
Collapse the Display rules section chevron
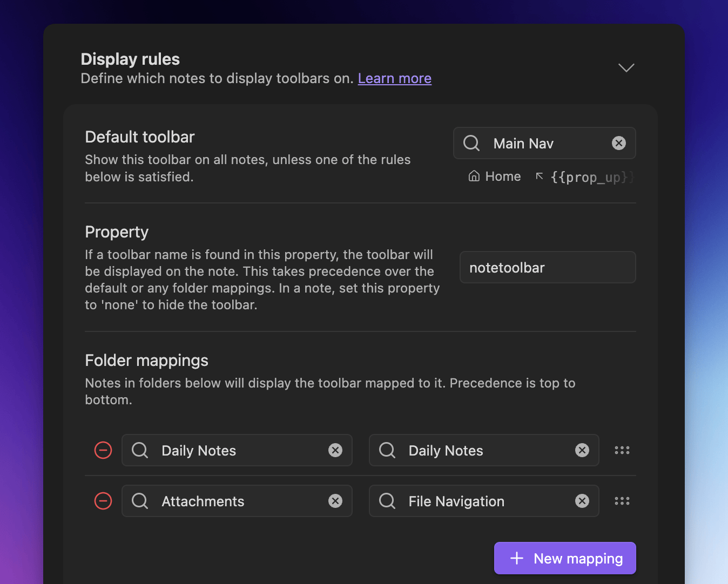626,68
